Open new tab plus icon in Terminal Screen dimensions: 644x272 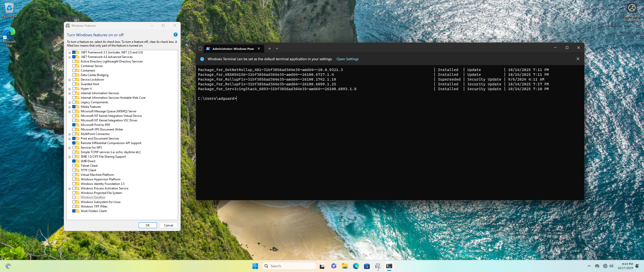[x=269, y=49]
